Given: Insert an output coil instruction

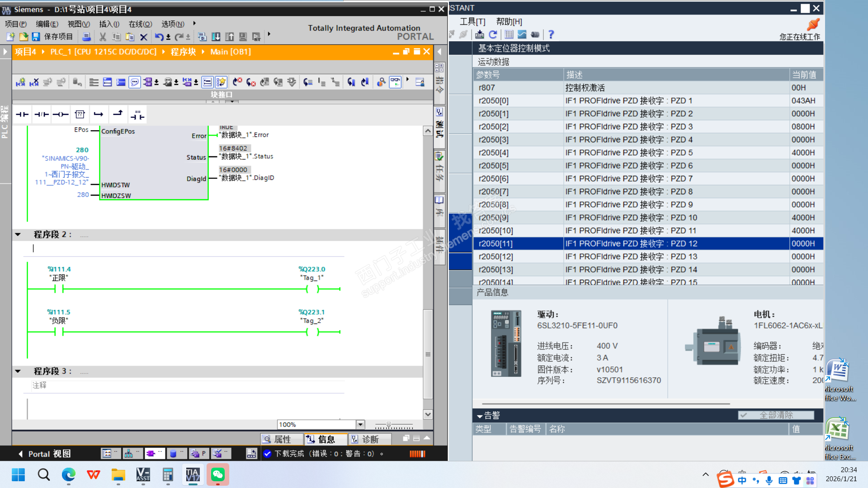Looking at the screenshot, I should pyautogui.click(x=61, y=115).
